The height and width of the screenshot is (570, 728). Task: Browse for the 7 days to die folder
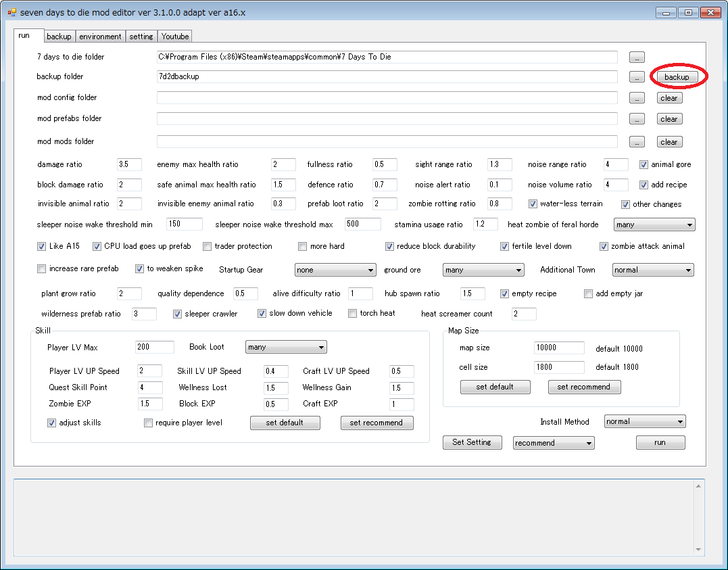pyautogui.click(x=637, y=57)
